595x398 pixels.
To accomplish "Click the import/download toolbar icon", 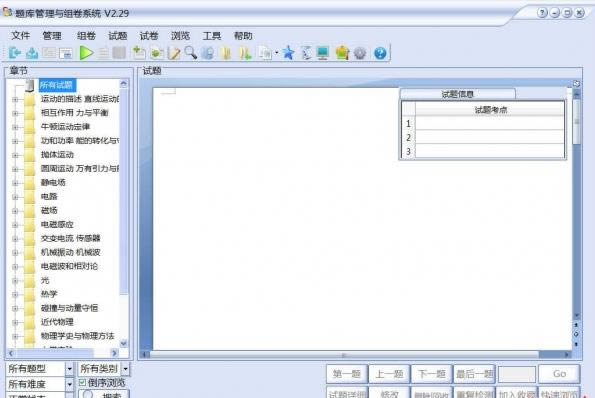I will tap(32, 53).
